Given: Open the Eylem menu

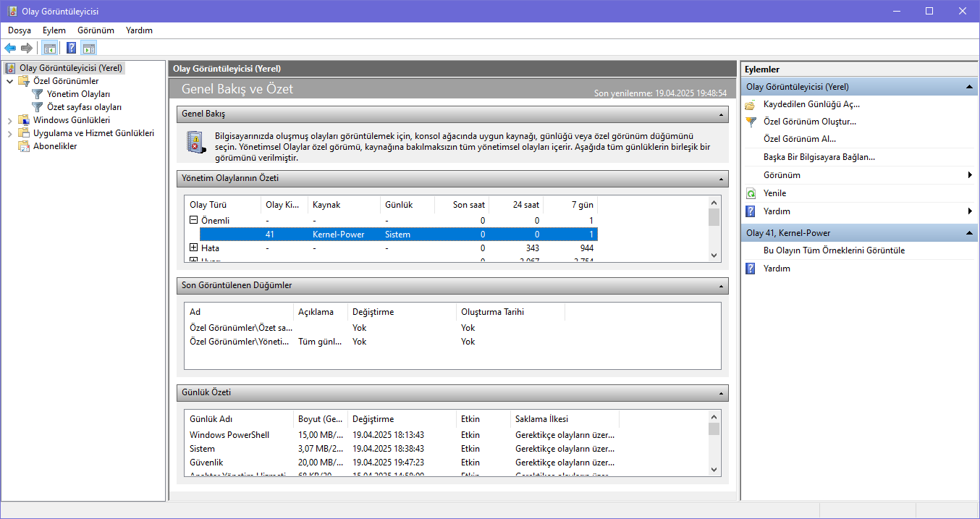Looking at the screenshot, I should (x=54, y=30).
